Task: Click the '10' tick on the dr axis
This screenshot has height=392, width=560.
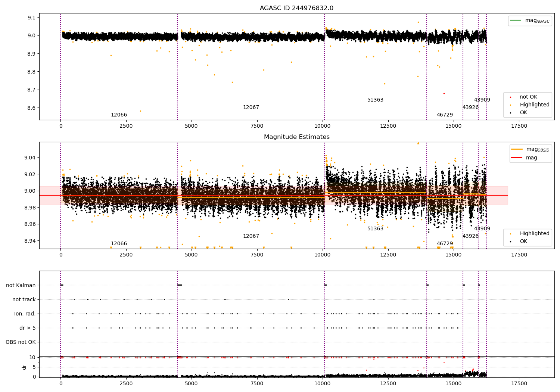Action: [32, 357]
